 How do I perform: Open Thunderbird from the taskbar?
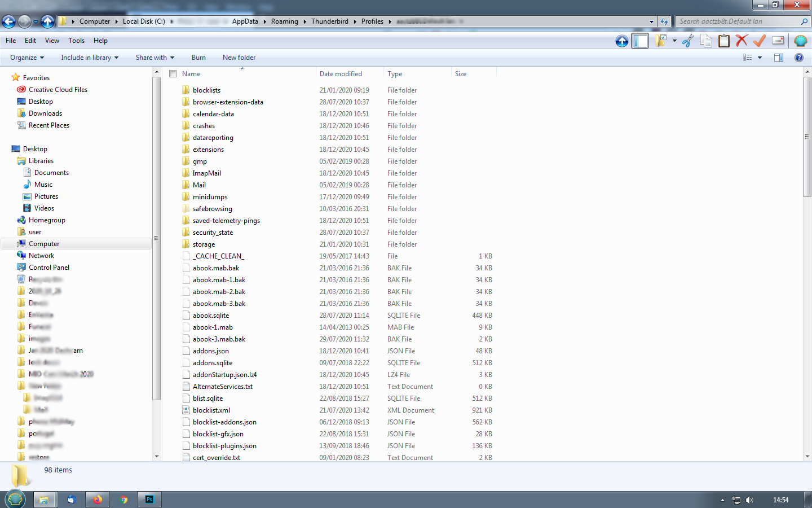(x=71, y=500)
